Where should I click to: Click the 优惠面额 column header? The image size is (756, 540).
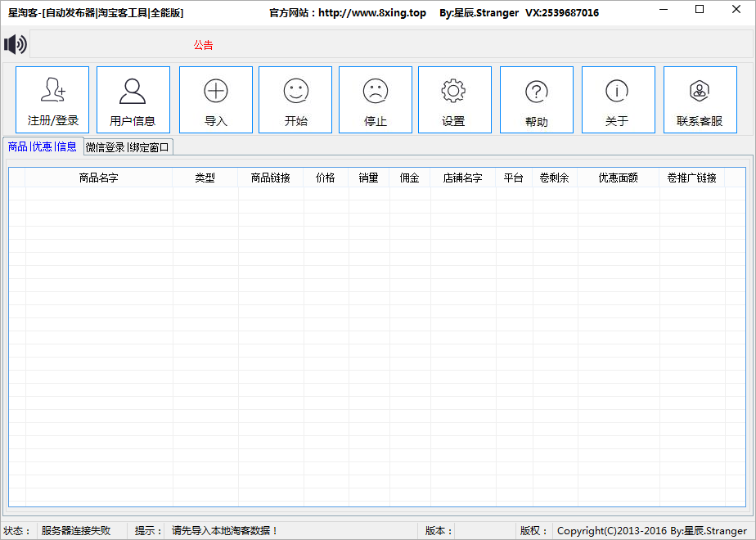pyautogui.click(x=618, y=178)
